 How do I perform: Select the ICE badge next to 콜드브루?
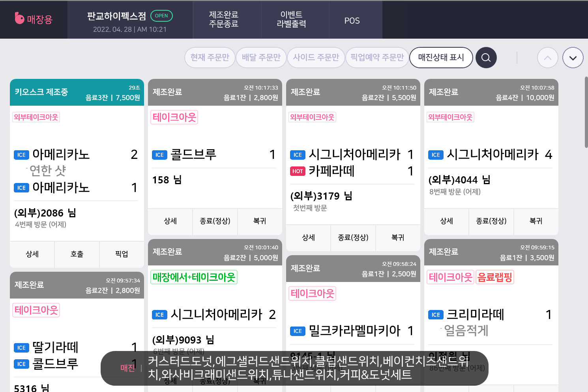159,155
